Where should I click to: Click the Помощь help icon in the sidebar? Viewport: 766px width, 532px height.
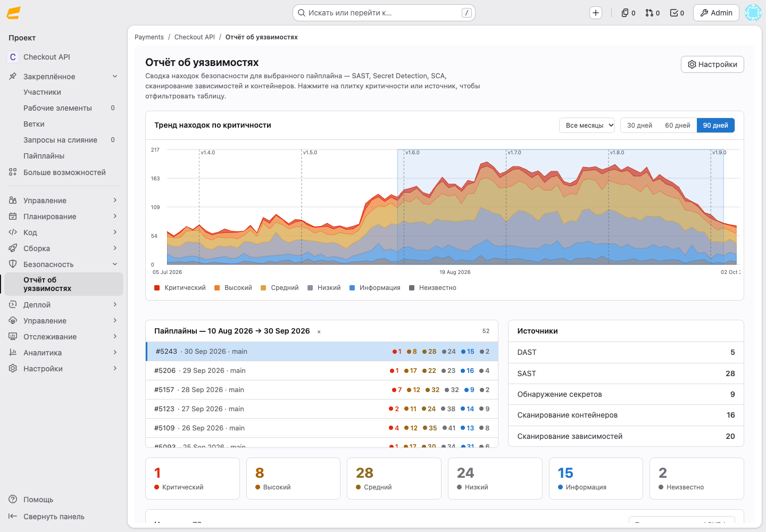(x=13, y=500)
